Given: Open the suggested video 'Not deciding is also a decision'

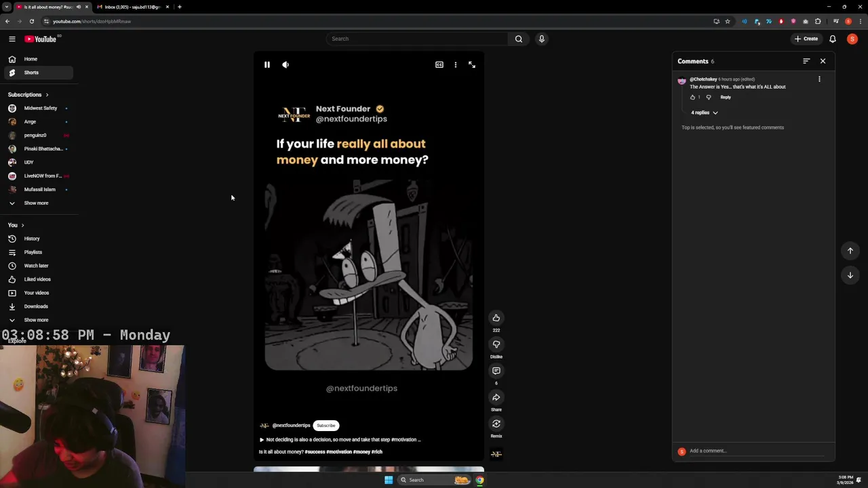Looking at the screenshot, I should tap(340, 440).
